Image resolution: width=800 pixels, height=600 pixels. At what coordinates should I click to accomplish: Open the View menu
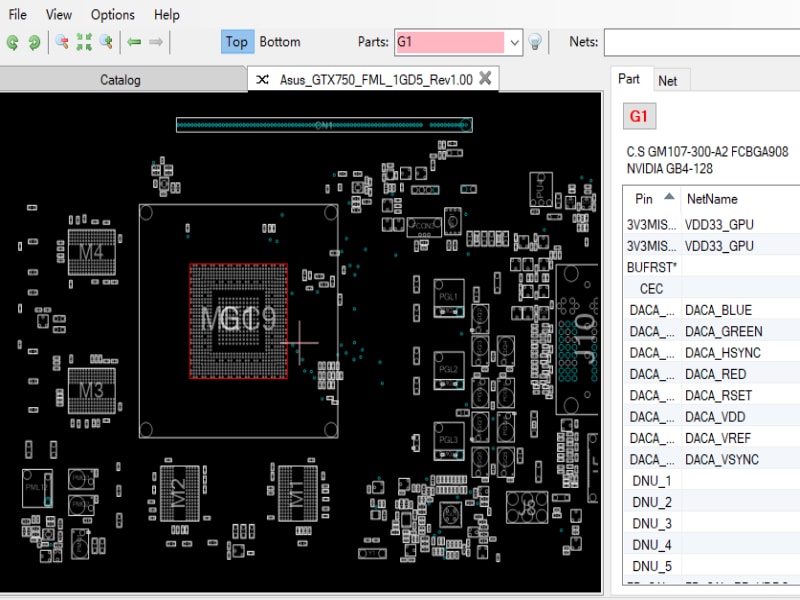click(x=59, y=14)
